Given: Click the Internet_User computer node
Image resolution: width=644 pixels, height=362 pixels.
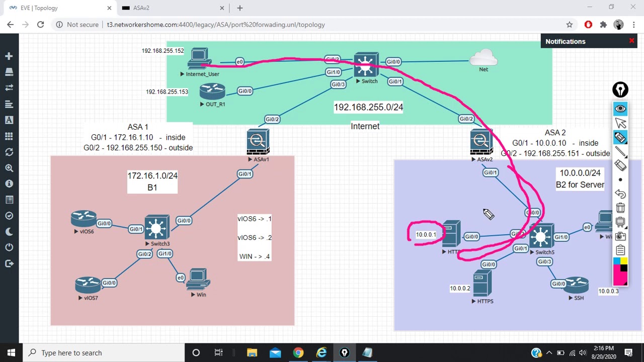Looking at the screenshot, I should point(199,60).
